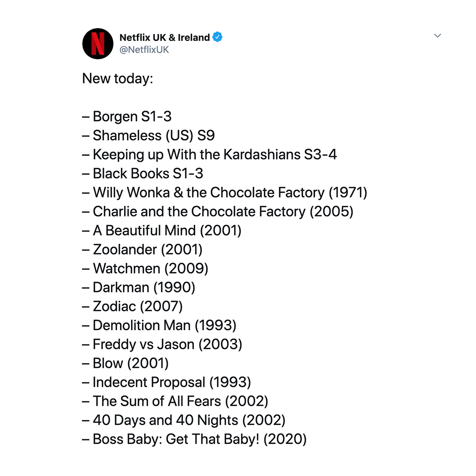
Task: Open the Netflix profile avatar
Action: pyautogui.click(x=98, y=44)
